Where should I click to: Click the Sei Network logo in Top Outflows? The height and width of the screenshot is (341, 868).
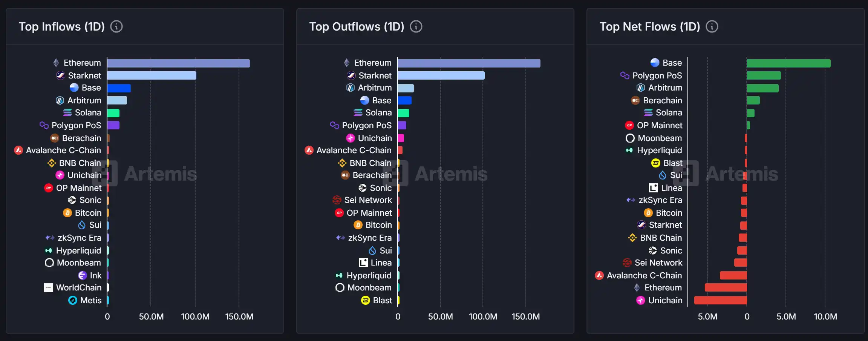(x=337, y=200)
